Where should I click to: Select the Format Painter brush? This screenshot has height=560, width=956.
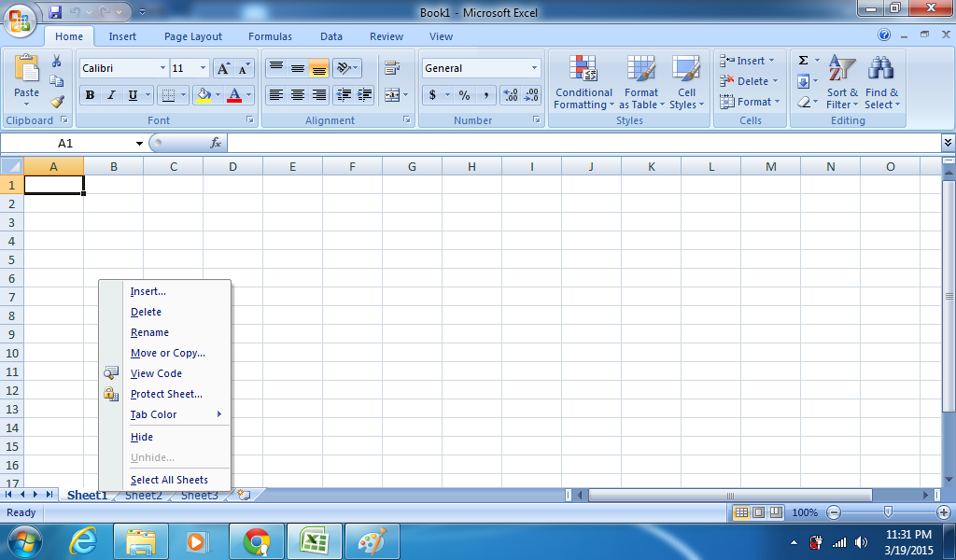click(57, 101)
